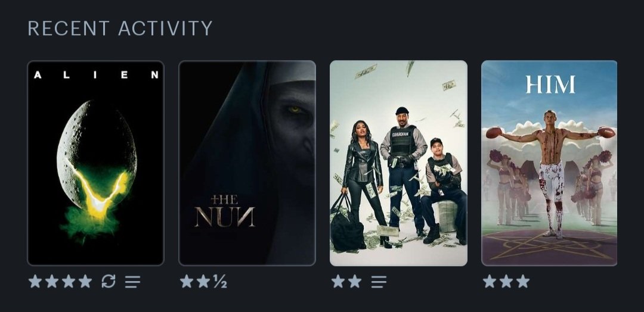This screenshot has height=312, width=644.
Task: Click the ALIEN title text on the poster
Action: pos(95,74)
